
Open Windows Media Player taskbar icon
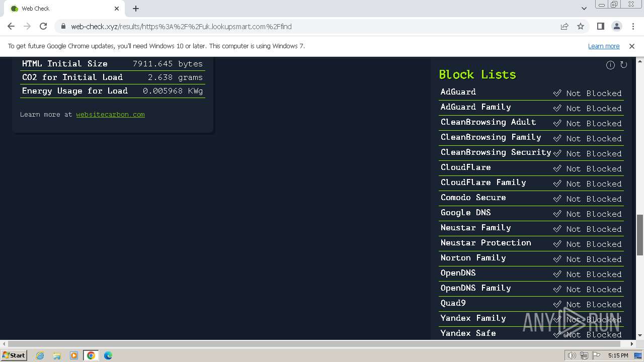74,355
